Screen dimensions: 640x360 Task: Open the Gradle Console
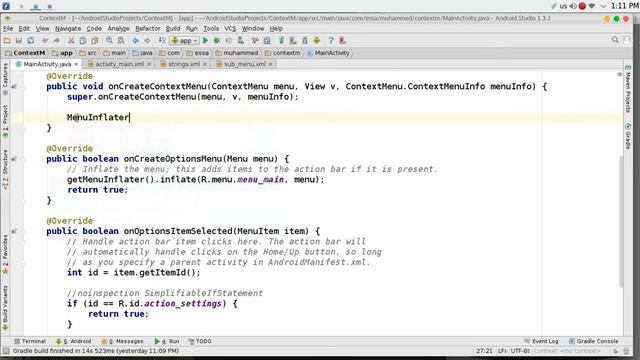coord(594,341)
